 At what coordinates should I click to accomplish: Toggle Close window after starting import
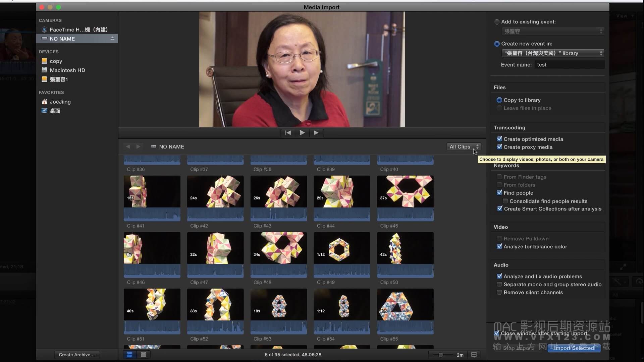(497, 333)
